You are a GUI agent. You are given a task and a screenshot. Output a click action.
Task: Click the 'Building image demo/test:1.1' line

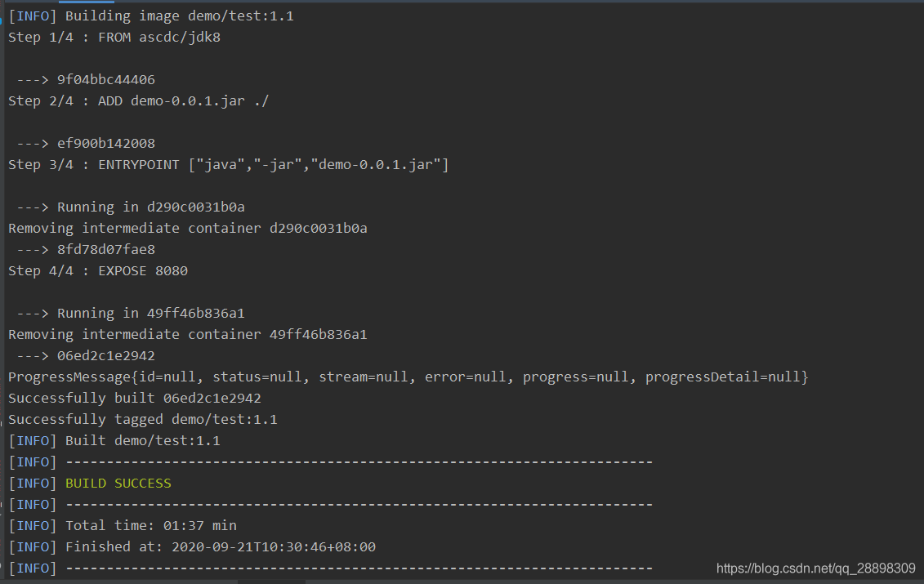(x=151, y=16)
